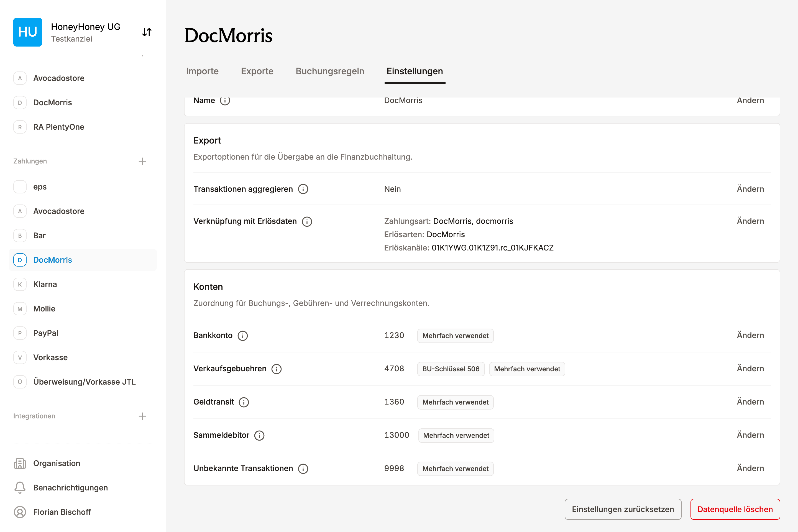
Task: Open Bar payment source
Action: 83,236
